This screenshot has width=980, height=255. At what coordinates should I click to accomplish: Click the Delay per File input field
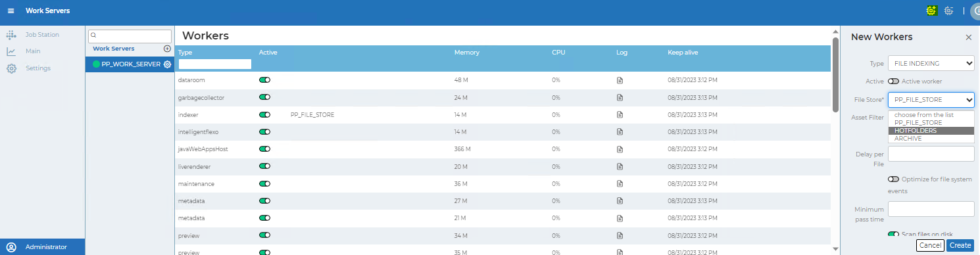coord(931,154)
